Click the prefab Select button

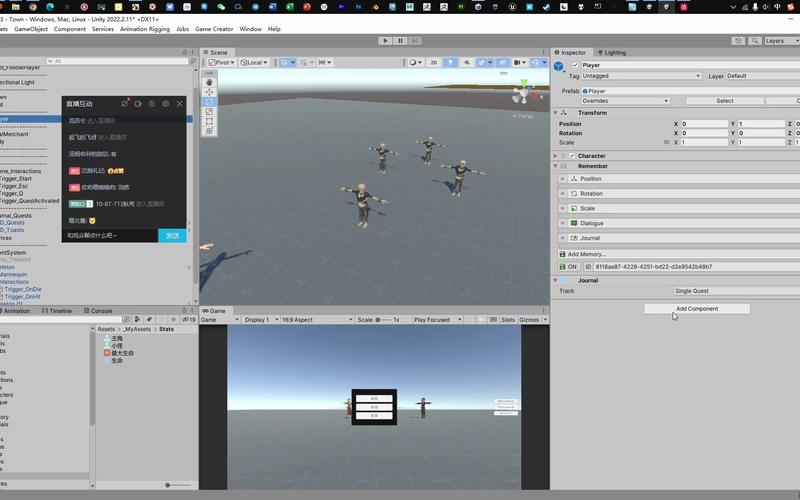click(x=724, y=101)
